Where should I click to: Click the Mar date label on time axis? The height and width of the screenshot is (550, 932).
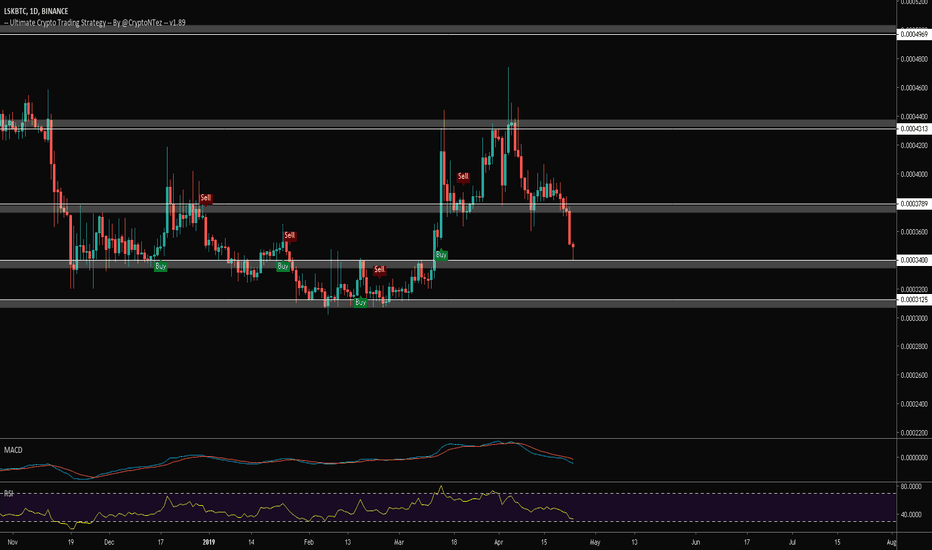[399, 542]
